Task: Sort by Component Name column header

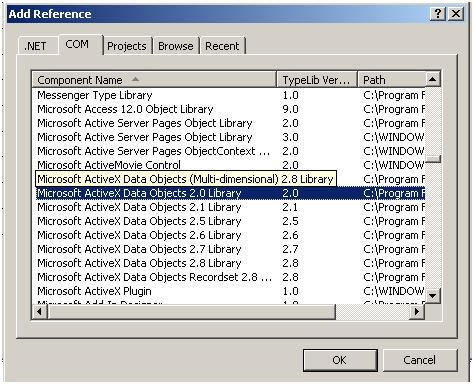Action: (154, 80)
